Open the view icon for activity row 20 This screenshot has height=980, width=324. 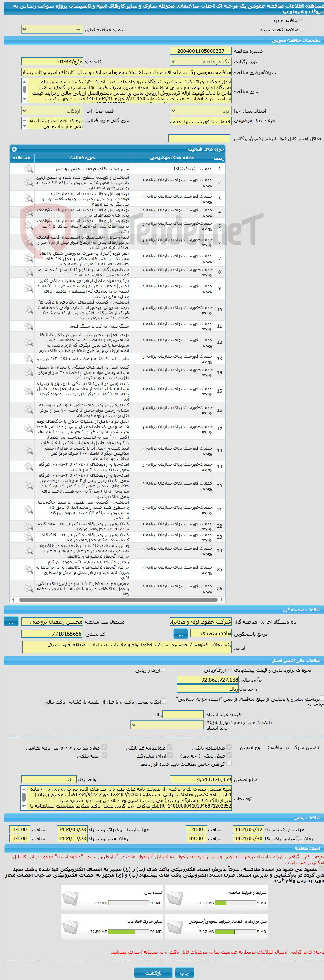tap(28, 485)
